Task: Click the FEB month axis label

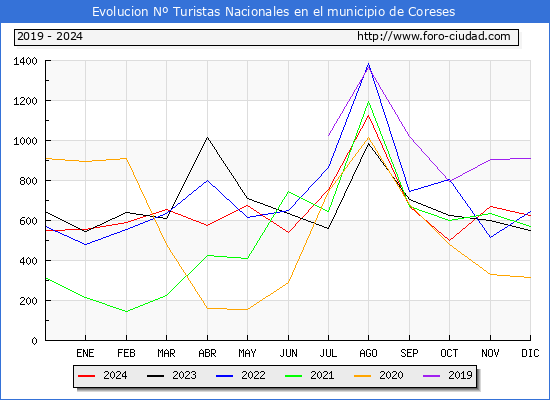Action: coord(126,353)
